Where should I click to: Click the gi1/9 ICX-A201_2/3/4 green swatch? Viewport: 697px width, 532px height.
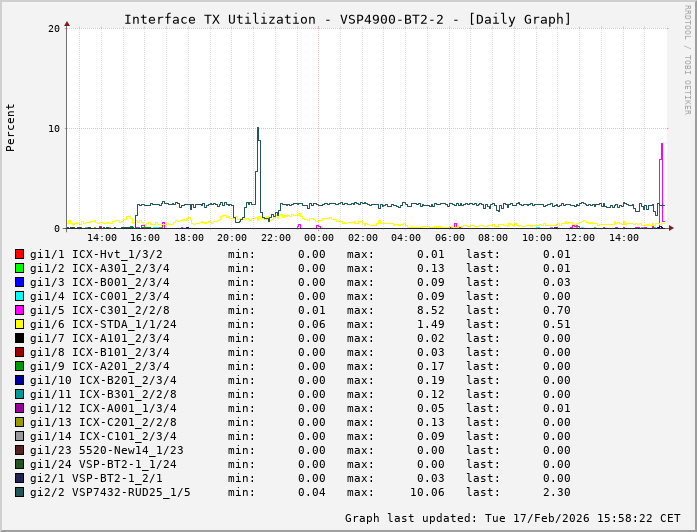19,366
